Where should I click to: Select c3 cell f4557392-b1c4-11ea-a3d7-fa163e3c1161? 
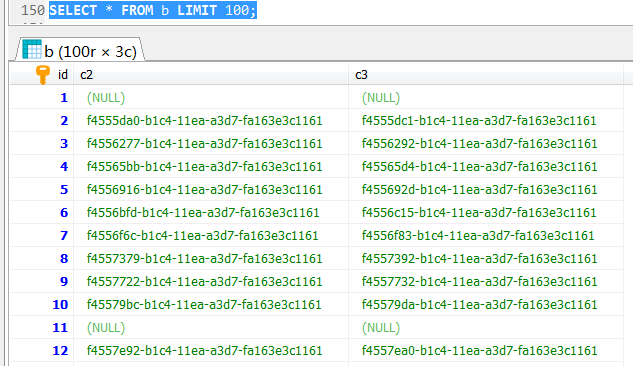click(x=486, y=259)
